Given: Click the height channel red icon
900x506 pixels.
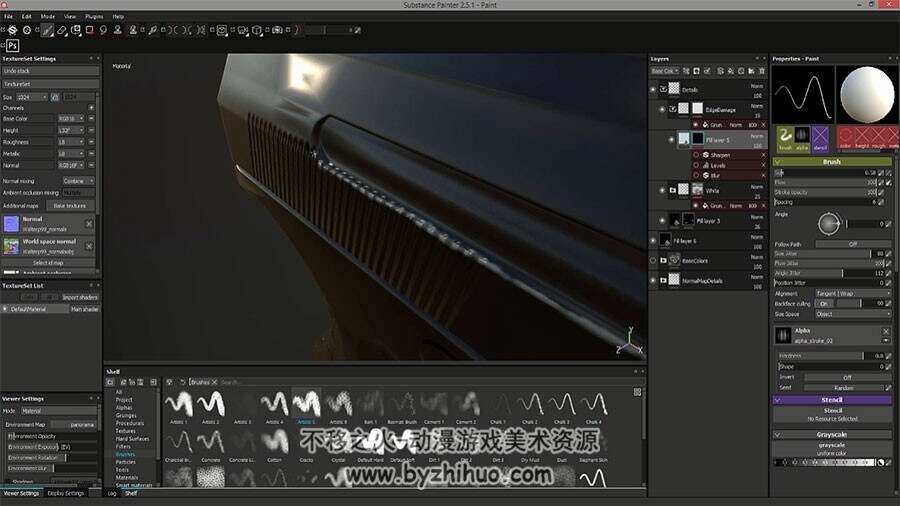Looking at the screenshot, I should pyautogui.click(x=862, y=138).
